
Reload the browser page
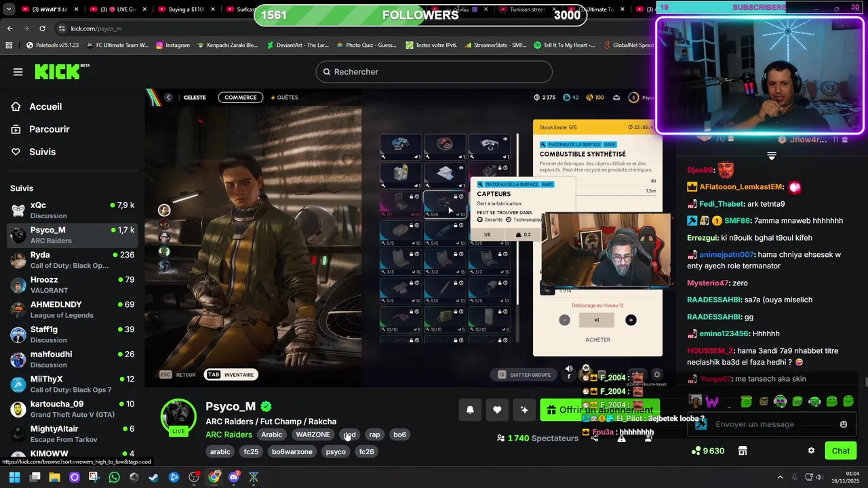(x=42, y=28)
